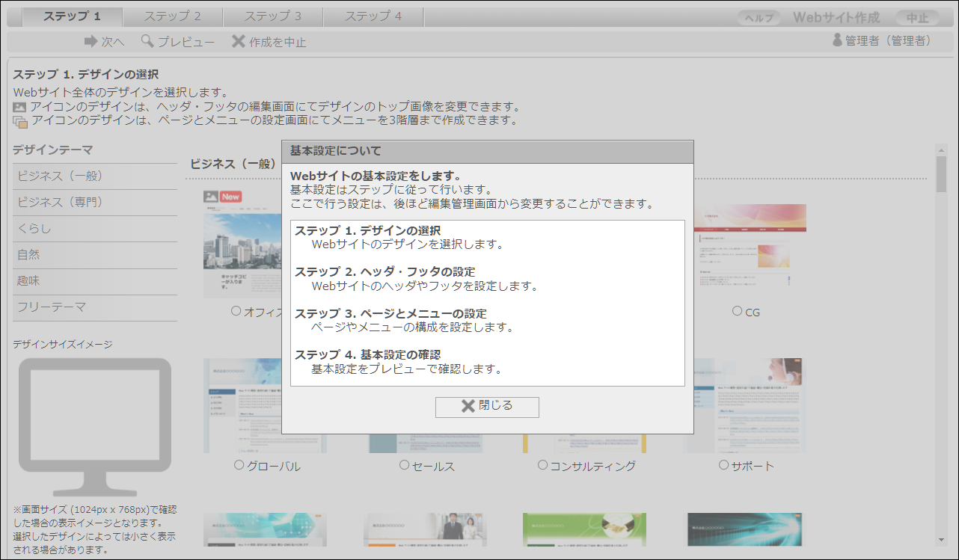
Task: Choose the サポート design radio button
Action: [x=723, y=465]
